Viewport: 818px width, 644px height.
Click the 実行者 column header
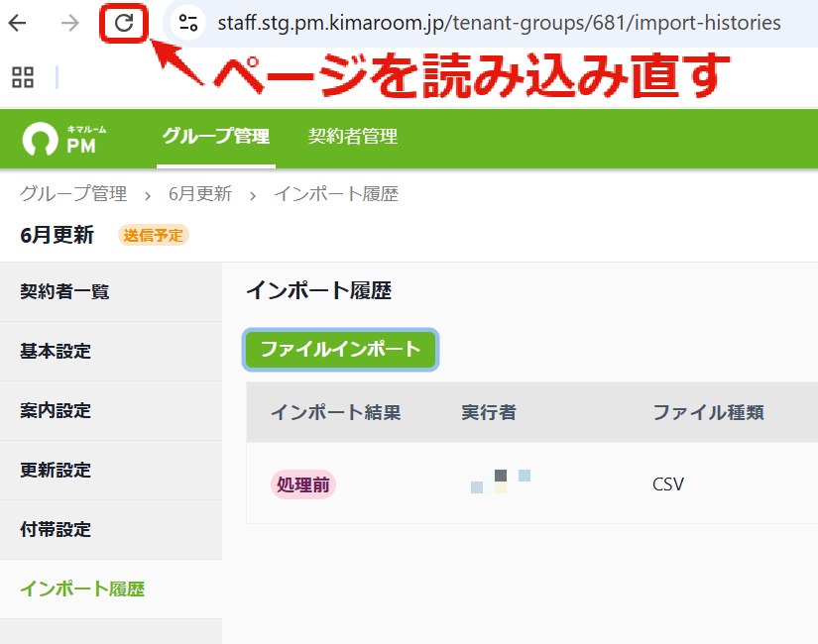(x=489, y=412)
